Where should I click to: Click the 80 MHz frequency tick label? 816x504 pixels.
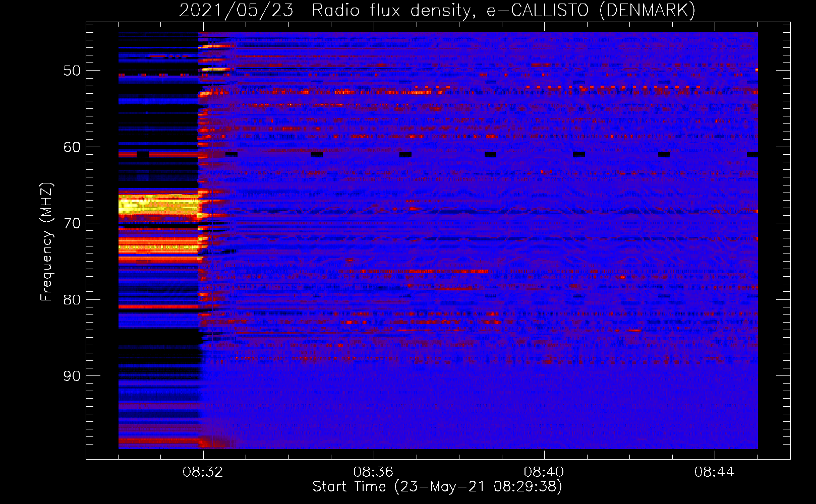point(72,300)
